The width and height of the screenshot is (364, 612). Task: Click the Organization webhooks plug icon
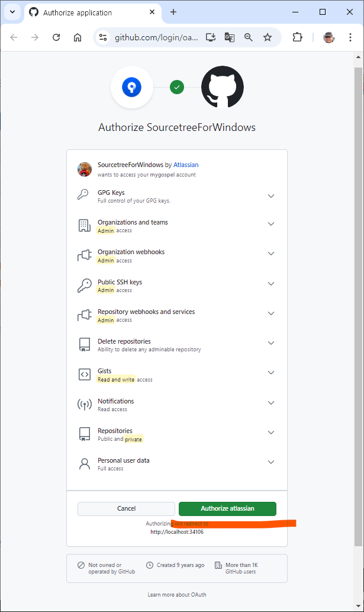pyautogui.click(x=85, y=255)
